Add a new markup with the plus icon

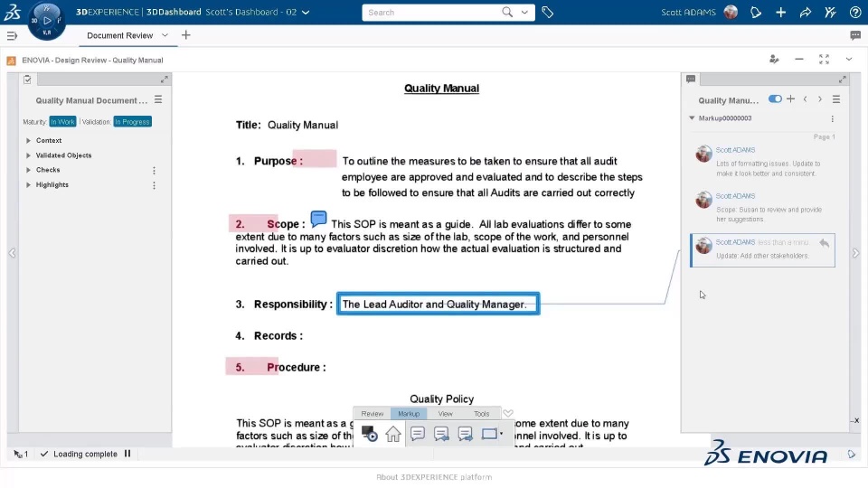790,99
